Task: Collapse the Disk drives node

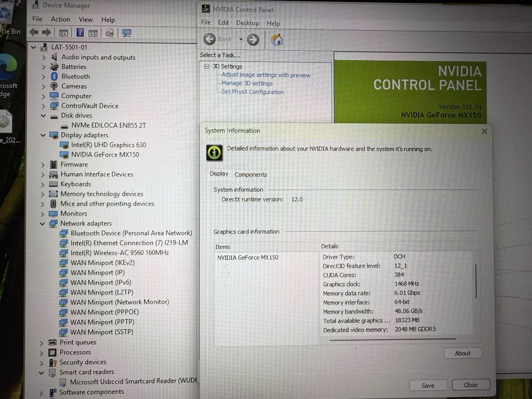Action: tap(43, 116)
